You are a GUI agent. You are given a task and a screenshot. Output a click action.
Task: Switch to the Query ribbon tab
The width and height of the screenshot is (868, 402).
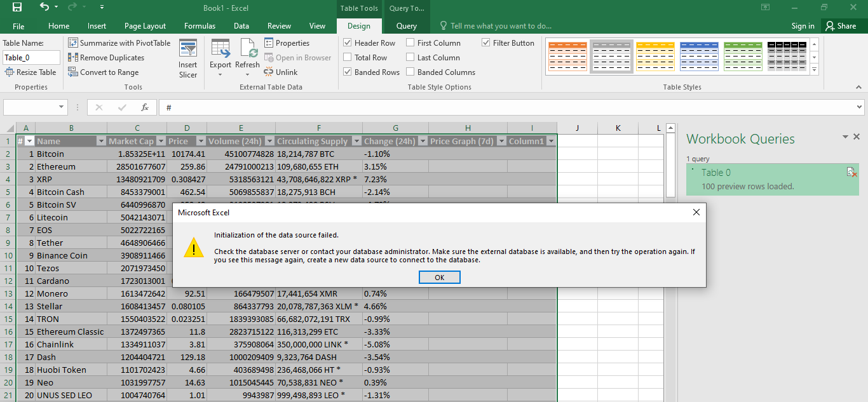[x=407, y=26]
